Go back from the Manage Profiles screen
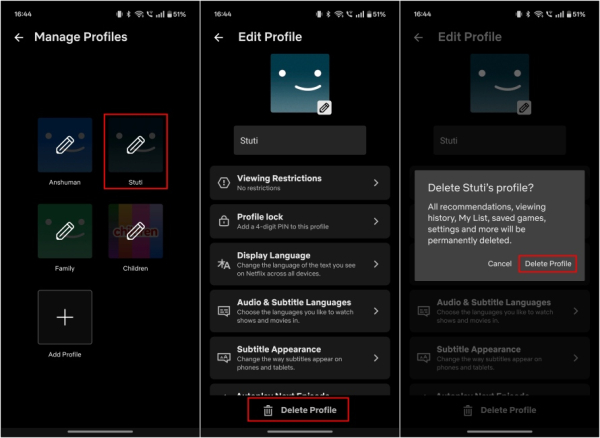 [19, 37]
